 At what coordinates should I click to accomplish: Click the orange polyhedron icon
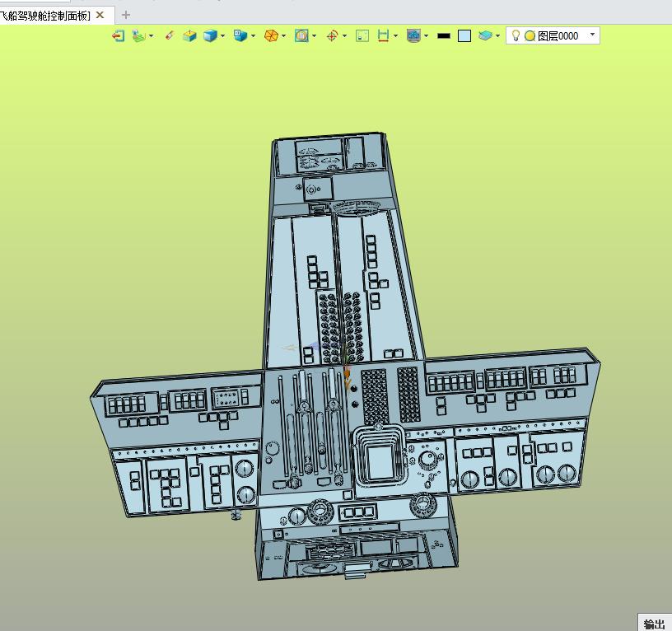pyautogui.click(x=270, y=35)
